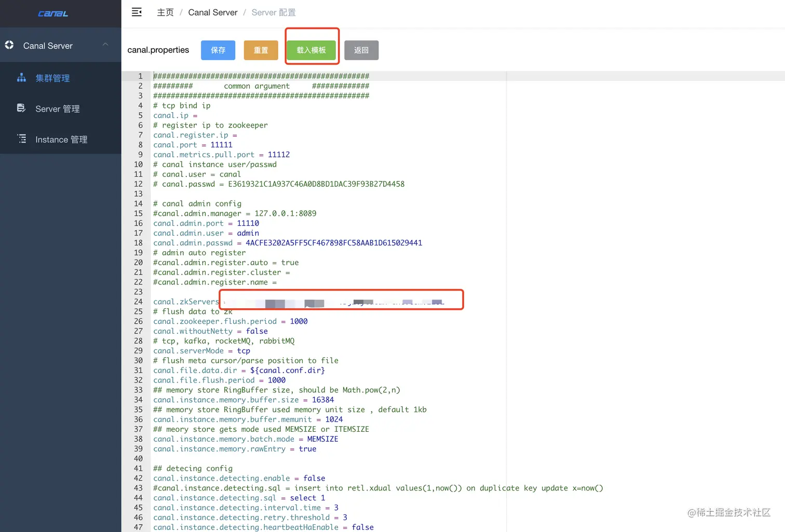The image size is (785, 532).
Task: Click the canal.properties file label
Action: click(158, 50)
